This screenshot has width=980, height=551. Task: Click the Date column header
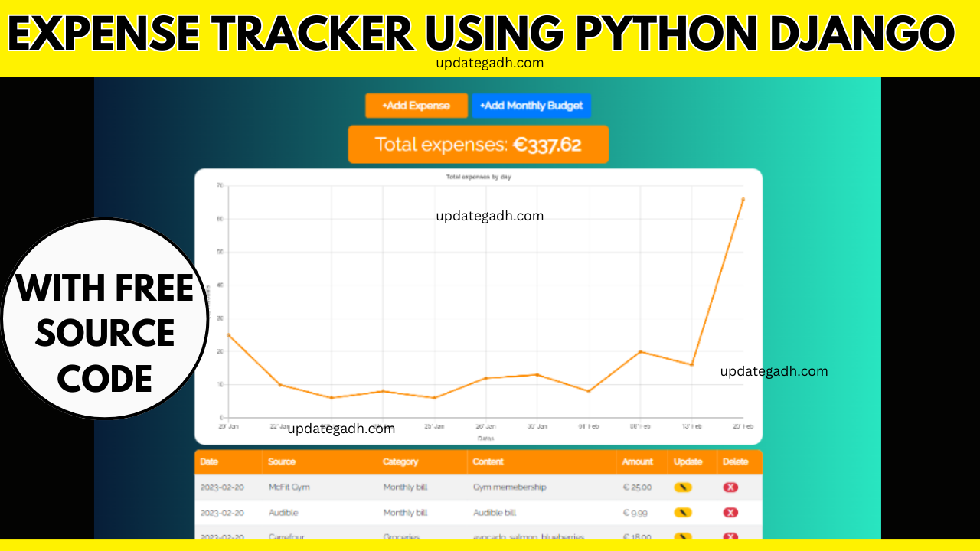pyautogui.click(x=209, y=461)
